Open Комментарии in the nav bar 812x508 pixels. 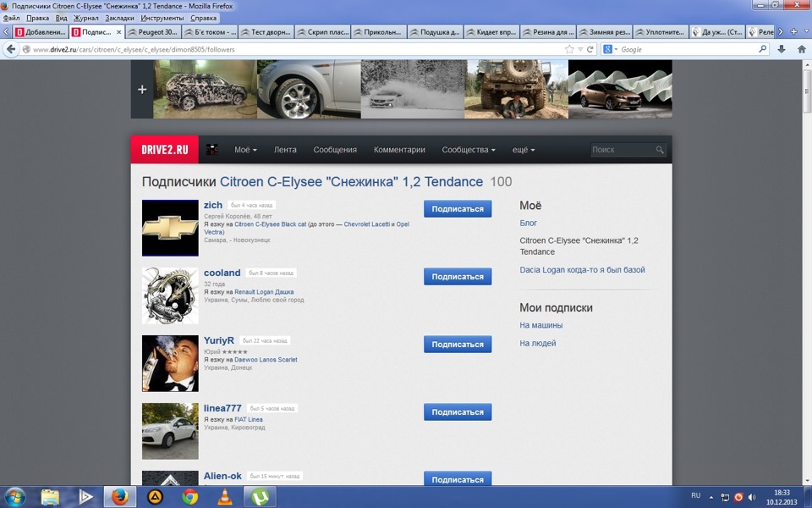coord(399,150)
